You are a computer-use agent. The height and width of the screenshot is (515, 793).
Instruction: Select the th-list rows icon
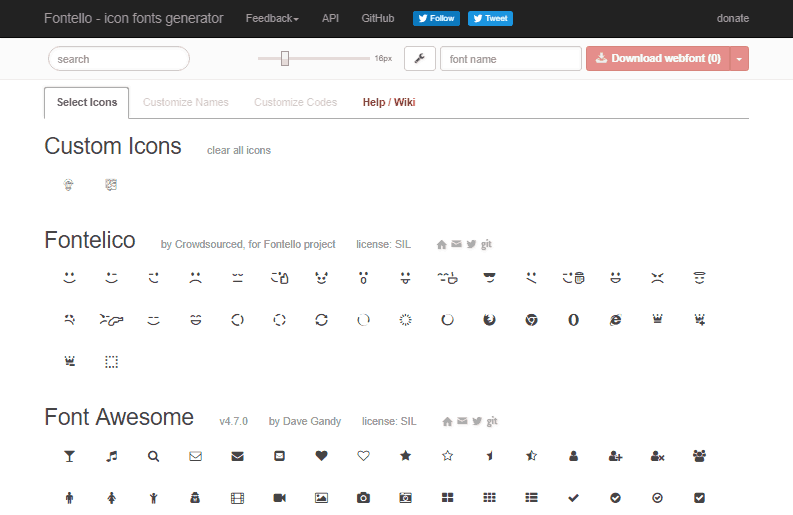(531, 498)
